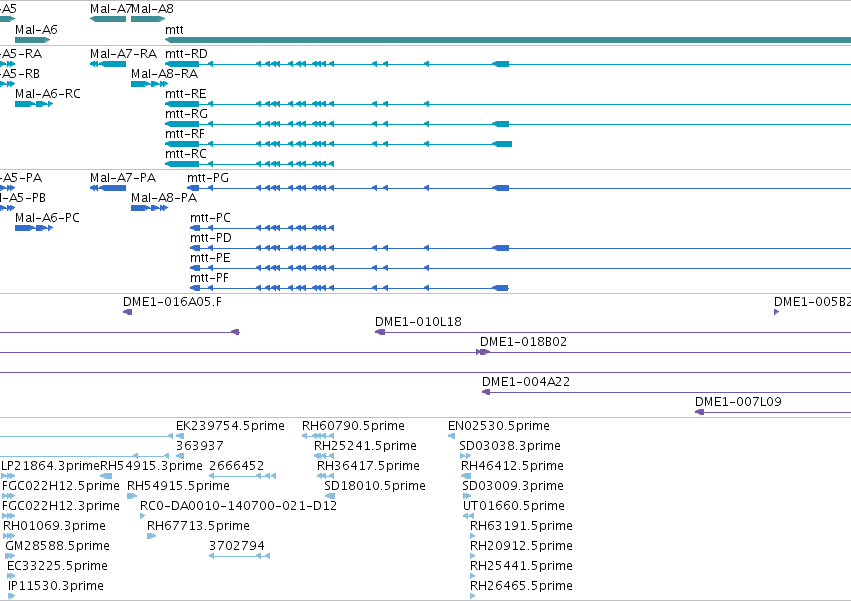
Task: Open the SD03038.3prime EST label
Action: [510, 446]
